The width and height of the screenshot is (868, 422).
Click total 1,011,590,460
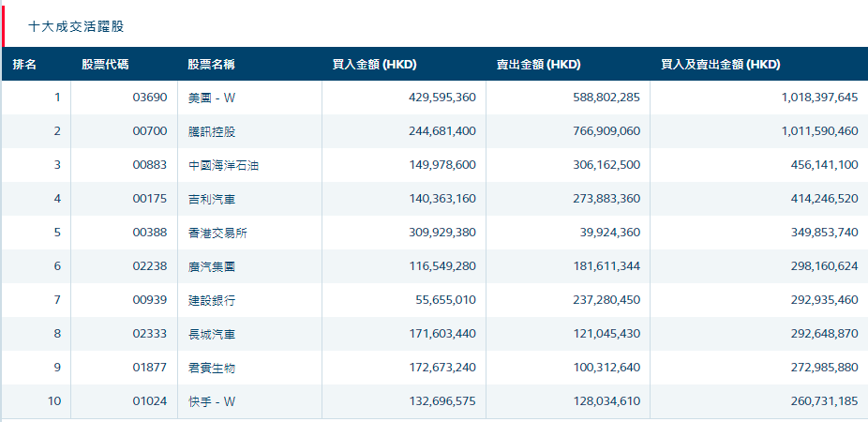(820, 131)
